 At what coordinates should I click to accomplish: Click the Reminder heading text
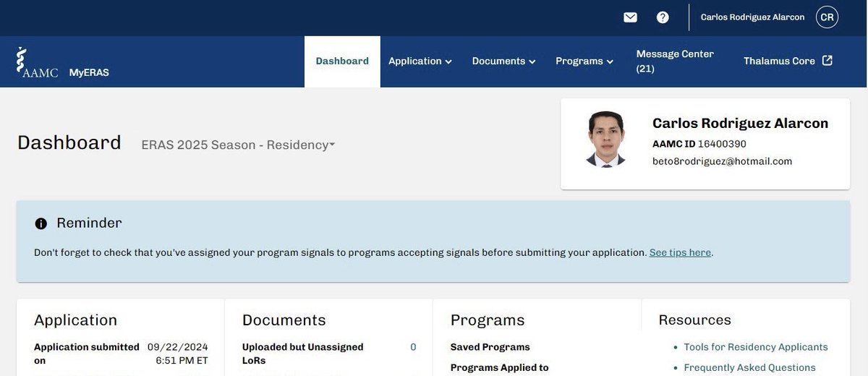(x=89, y=223)
